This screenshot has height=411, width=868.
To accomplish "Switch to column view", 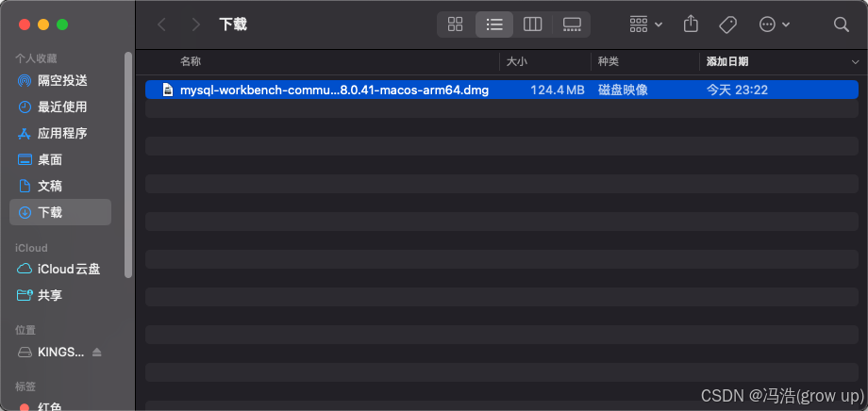I will click(532, 25).
